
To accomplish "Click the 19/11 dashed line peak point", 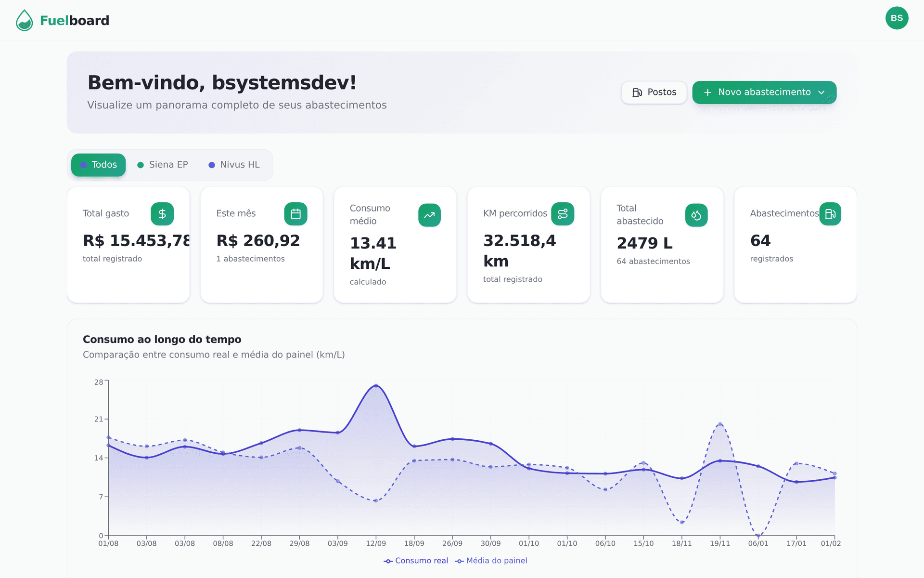I will click(x=720, y=424).
